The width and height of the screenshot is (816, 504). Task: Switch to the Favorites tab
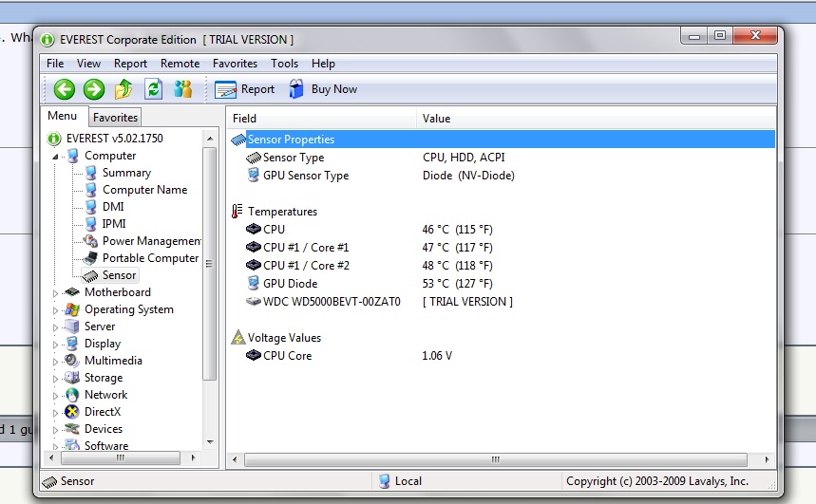click(x=115, y=118)
